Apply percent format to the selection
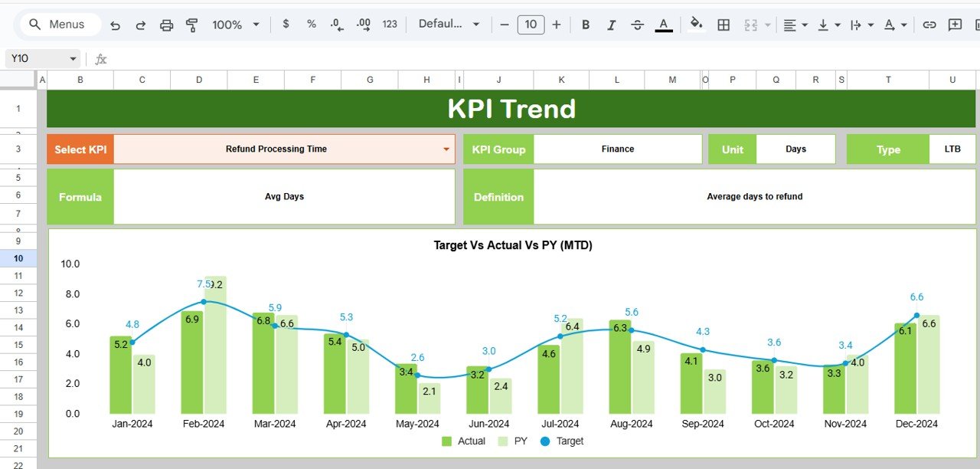 311,25
